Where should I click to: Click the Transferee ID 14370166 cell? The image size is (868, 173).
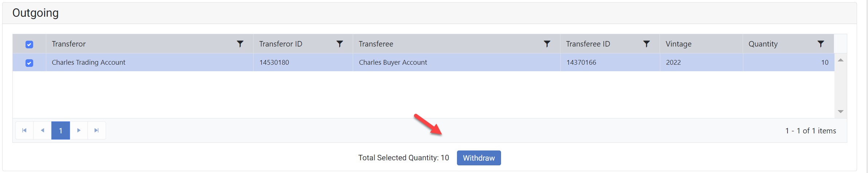[x=581, y=63]
